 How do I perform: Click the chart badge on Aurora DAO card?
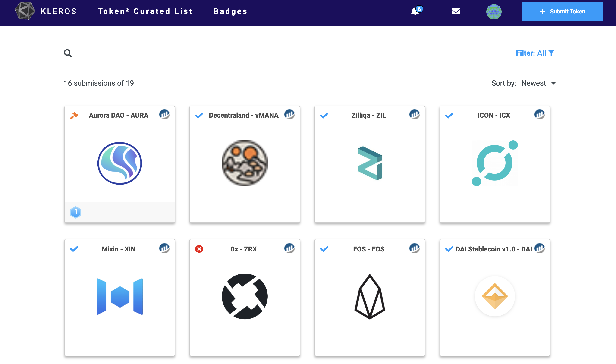tap(164, 115)
